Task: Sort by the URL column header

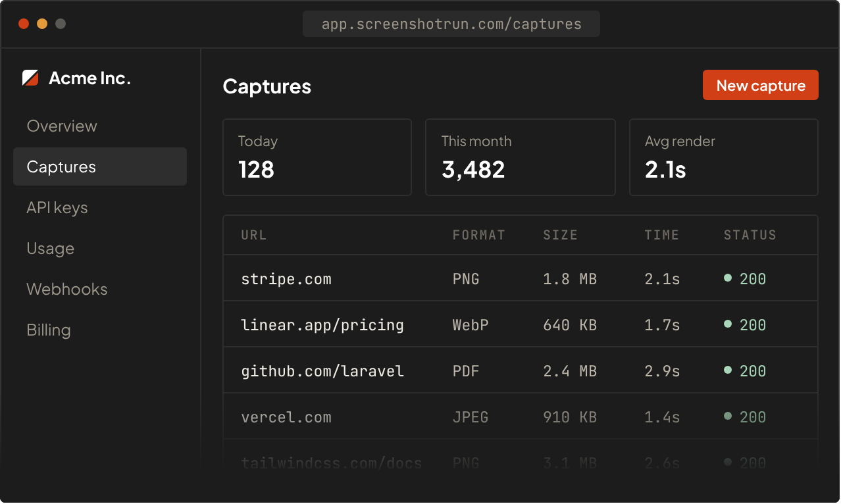Action: tap(254, 235)
